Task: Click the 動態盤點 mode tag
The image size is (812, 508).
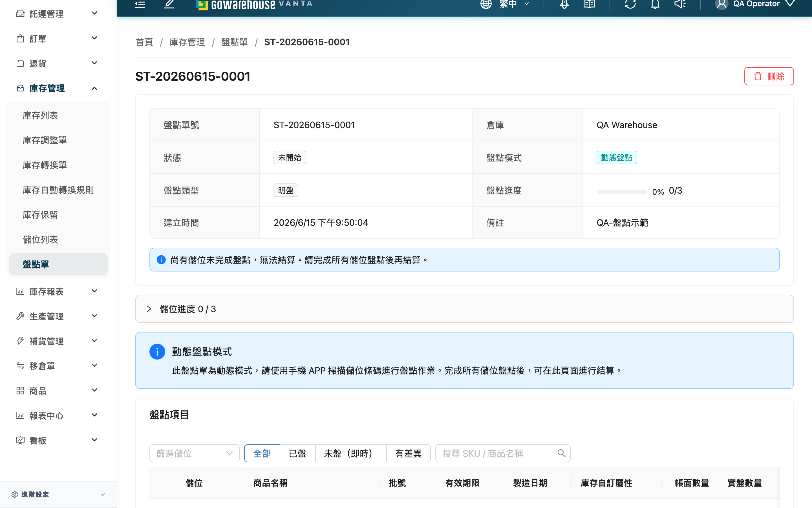Action: pyautogui.click(x=616, y=157)
